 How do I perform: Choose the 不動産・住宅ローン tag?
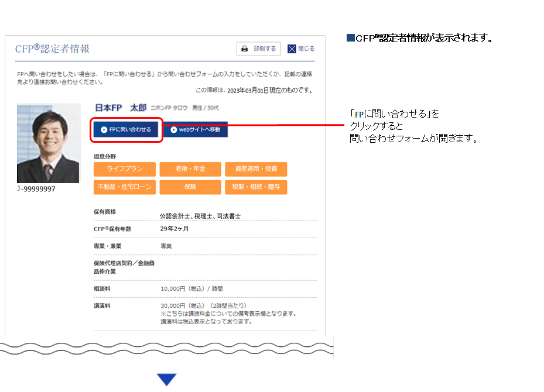125,187
